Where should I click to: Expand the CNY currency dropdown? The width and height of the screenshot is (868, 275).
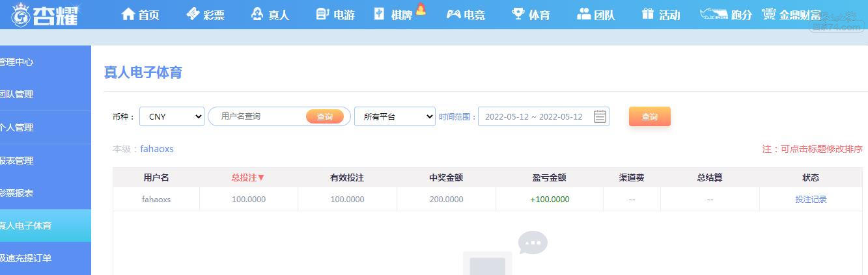[x=172, y=116]
